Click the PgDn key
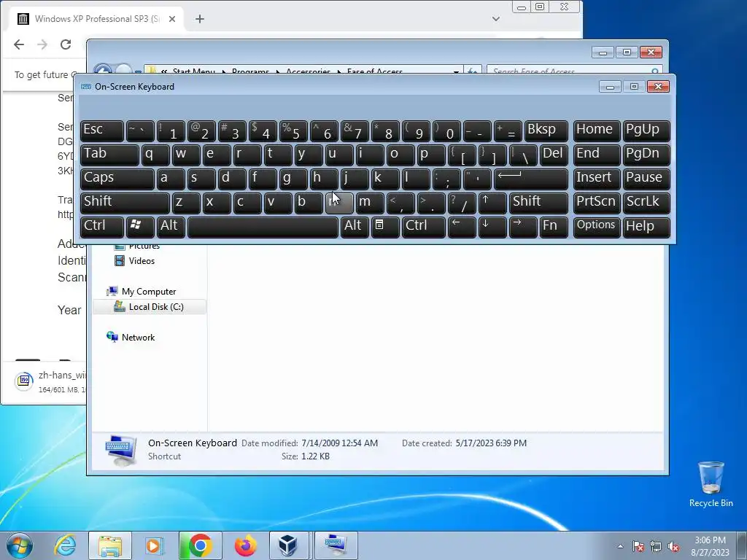Screen dimensions: 747x560 pos(646,155)
